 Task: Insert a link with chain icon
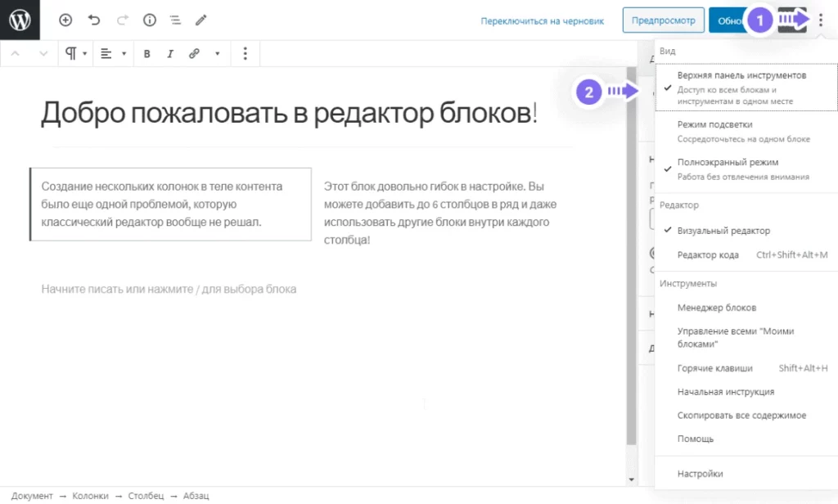[x=194, y=54]
